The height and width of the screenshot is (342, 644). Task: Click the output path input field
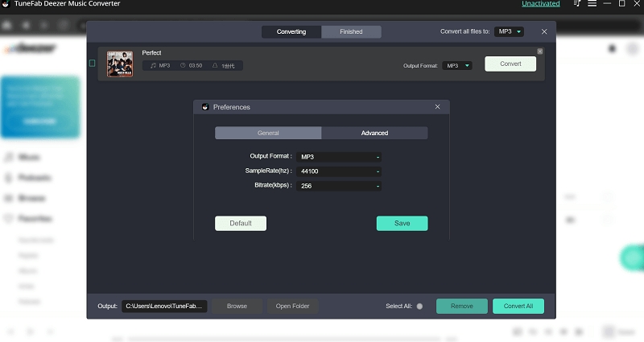tap(164, 307)
